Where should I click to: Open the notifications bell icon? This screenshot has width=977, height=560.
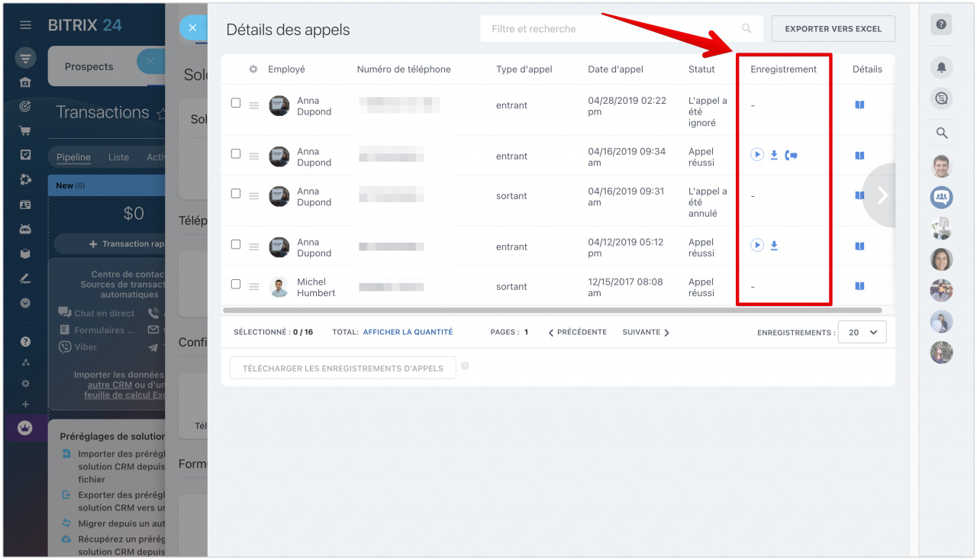pos(941,67)
